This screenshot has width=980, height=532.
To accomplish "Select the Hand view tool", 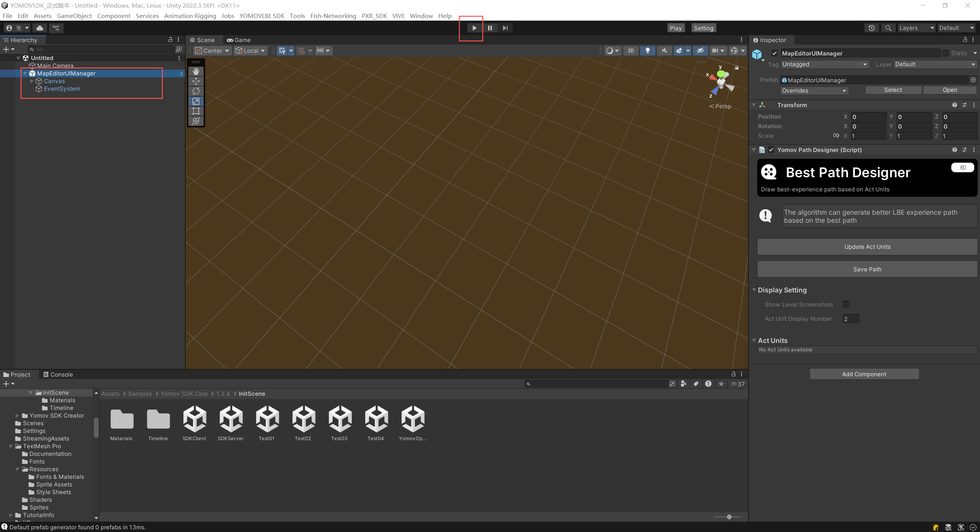I will point(196,71).
